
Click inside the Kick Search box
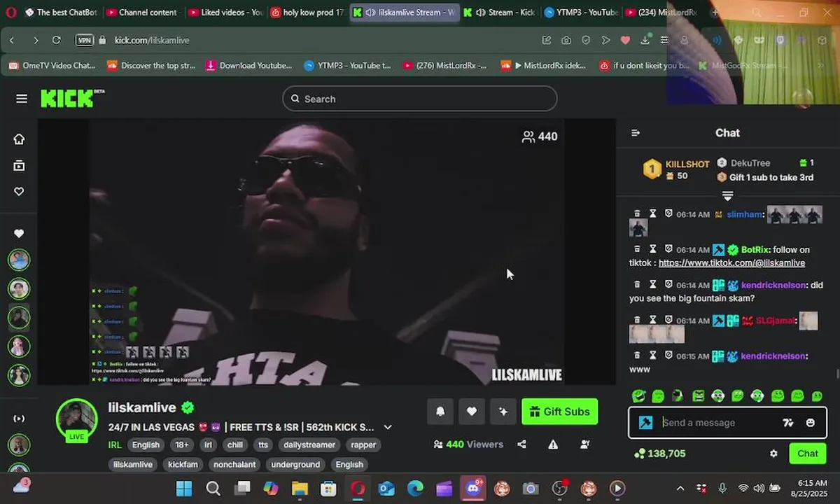pyautogui.click(x=419, y=99)
